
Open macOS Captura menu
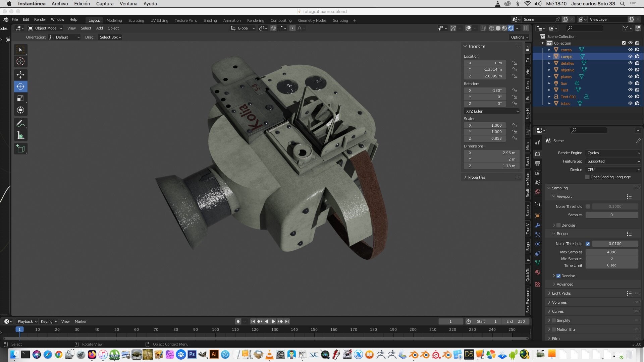(x=105, y=4)
